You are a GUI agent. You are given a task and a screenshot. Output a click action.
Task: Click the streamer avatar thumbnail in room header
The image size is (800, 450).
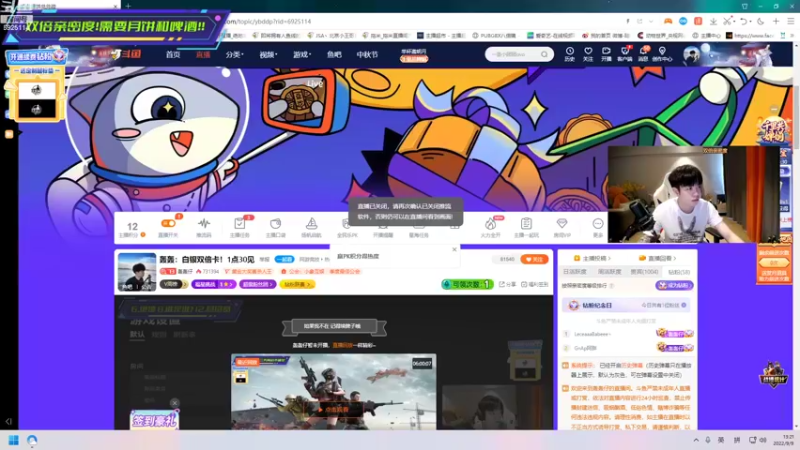137,272
